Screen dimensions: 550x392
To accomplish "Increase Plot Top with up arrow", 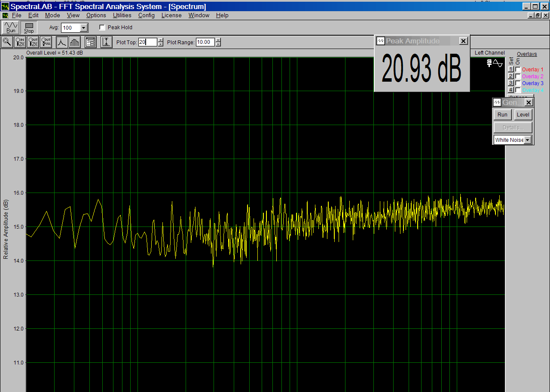I will point(161,40).
